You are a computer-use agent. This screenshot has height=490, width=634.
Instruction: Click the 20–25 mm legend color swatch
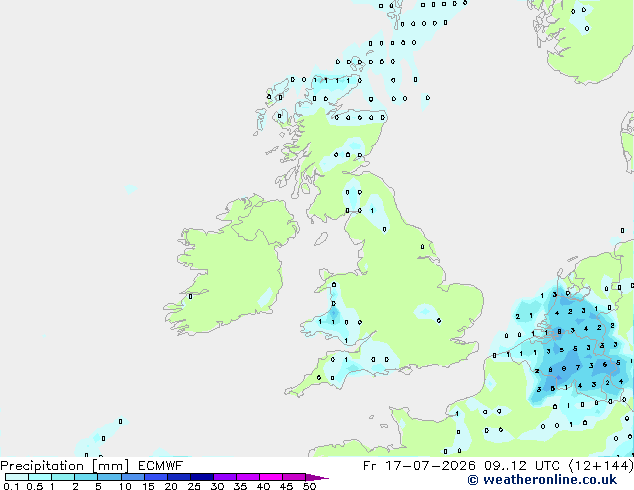pos(178,477)
